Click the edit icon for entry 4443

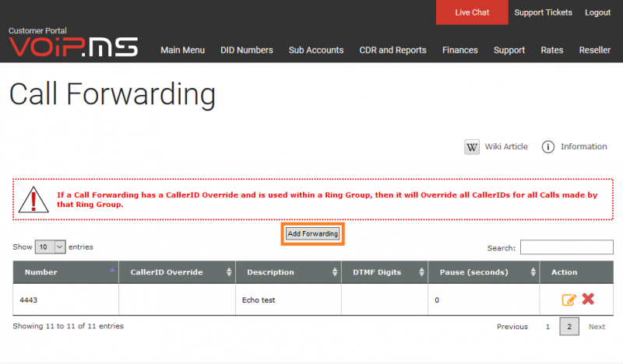point(569,299)
